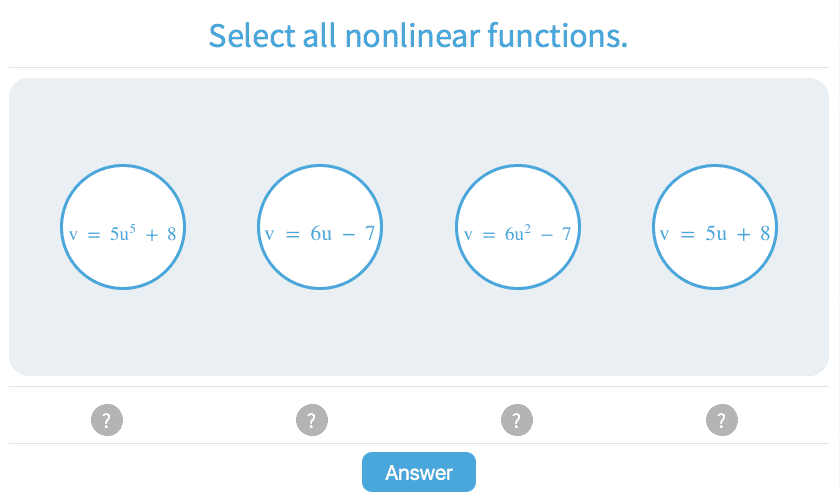Screen dimensions: 840x501
Task: Click the "Select all nonlinear functions." heading
Action: pos(418,36)
